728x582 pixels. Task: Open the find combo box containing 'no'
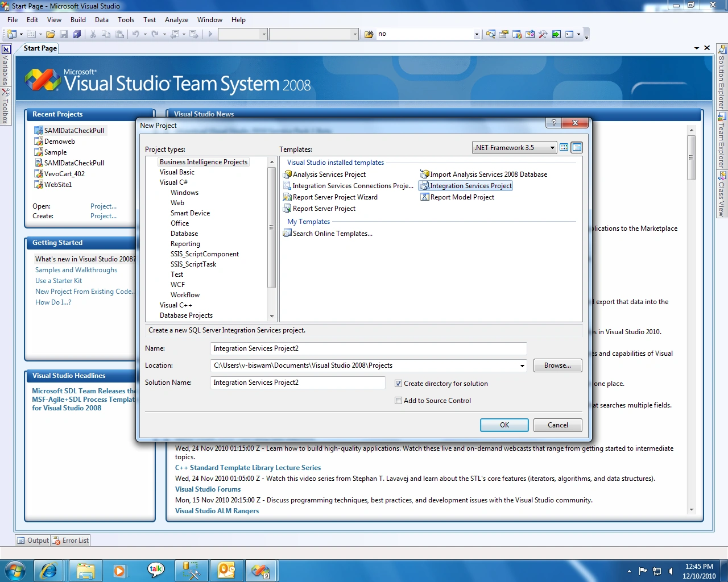coord(477,34)
